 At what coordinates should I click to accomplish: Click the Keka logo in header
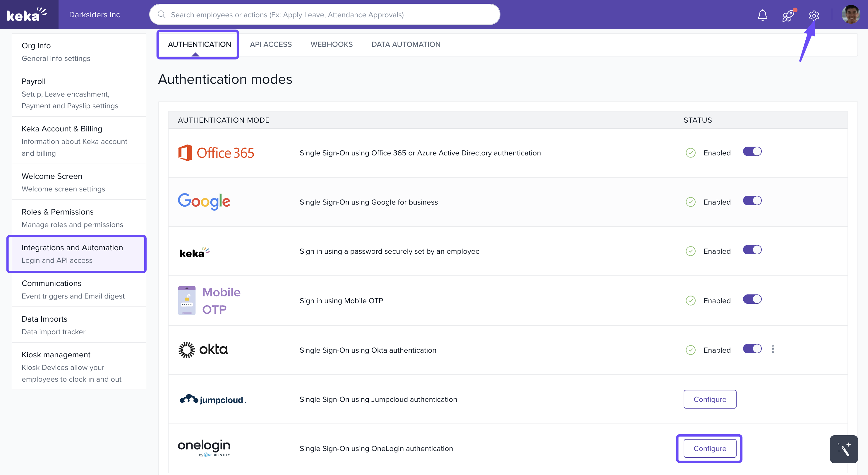click(27, 14)
